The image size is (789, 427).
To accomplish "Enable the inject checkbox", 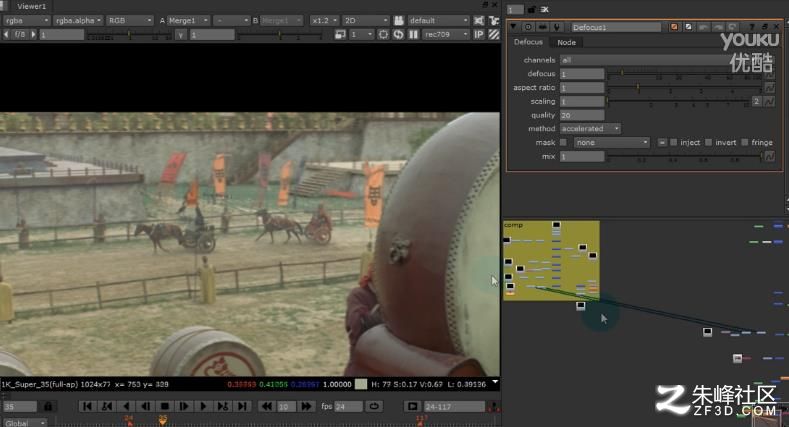I will pos(673,143).
